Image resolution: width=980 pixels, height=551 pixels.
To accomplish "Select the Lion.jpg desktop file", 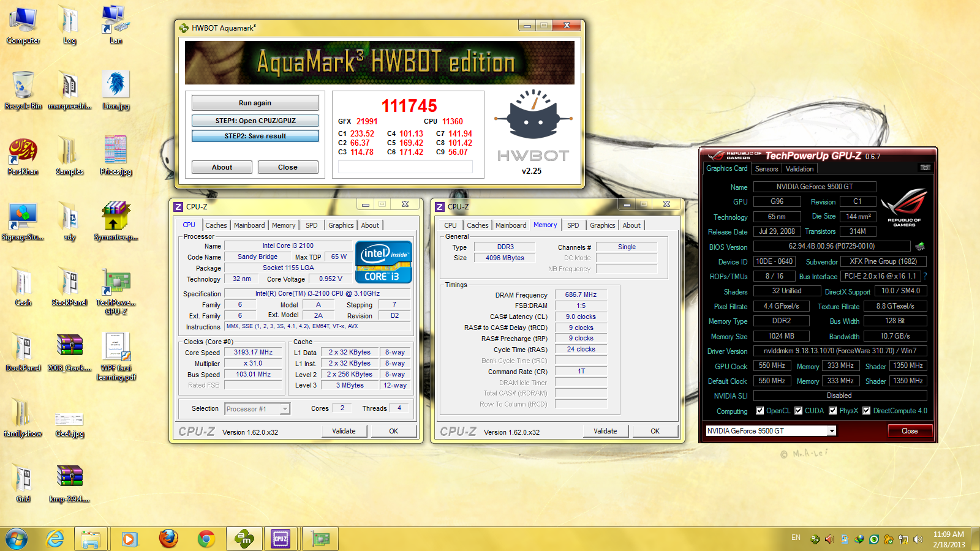I will click(116, 91).
